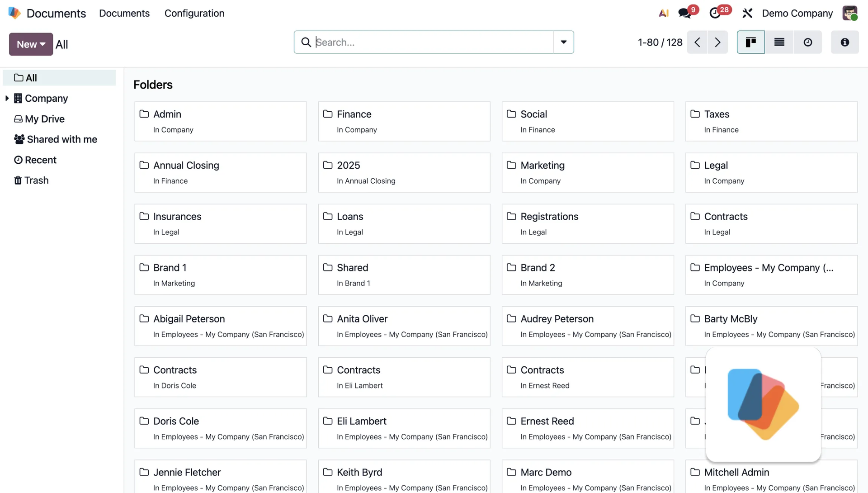Image resolution: width=868 pixels, height=493 pixels.
Task: Open Contracts folder in Ernest Reed
Action: coord(588,377)
